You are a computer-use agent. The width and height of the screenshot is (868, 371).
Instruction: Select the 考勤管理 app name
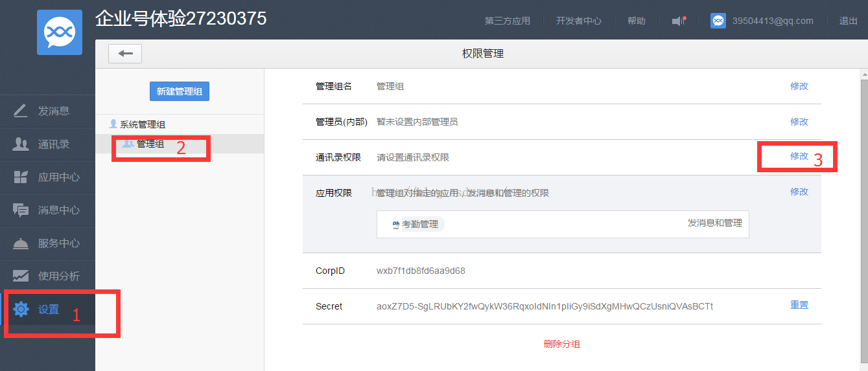(x=420, y=224)
